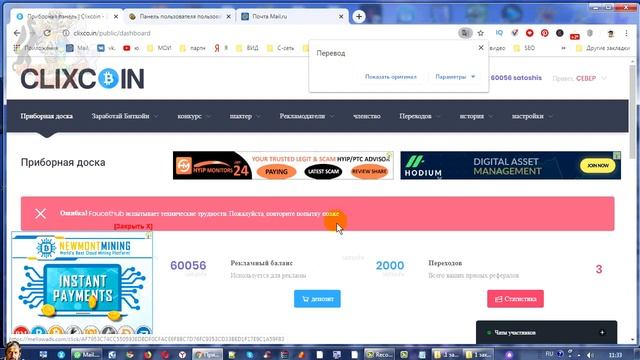Screen dimensions: 640x360
Task: Open the Yandex 'Я' bookmark
Action: pos(221,48)
